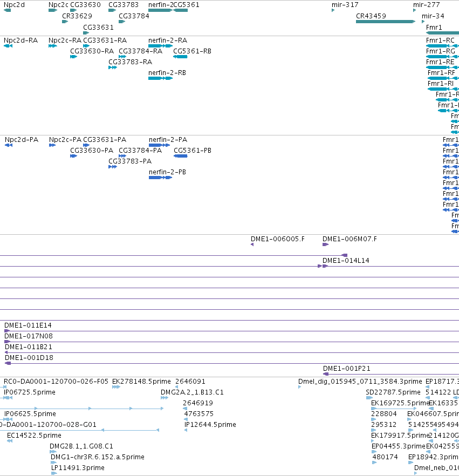Click the CG5361-PB protein label
Viewport: 459px width, 476px height.
point(193,151)
